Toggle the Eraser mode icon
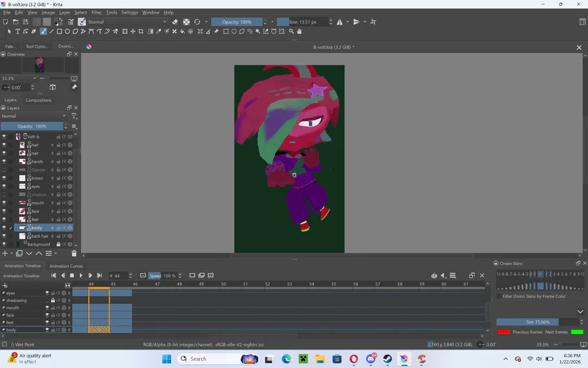Screen dimensions: 588x368 click(175, 22)
